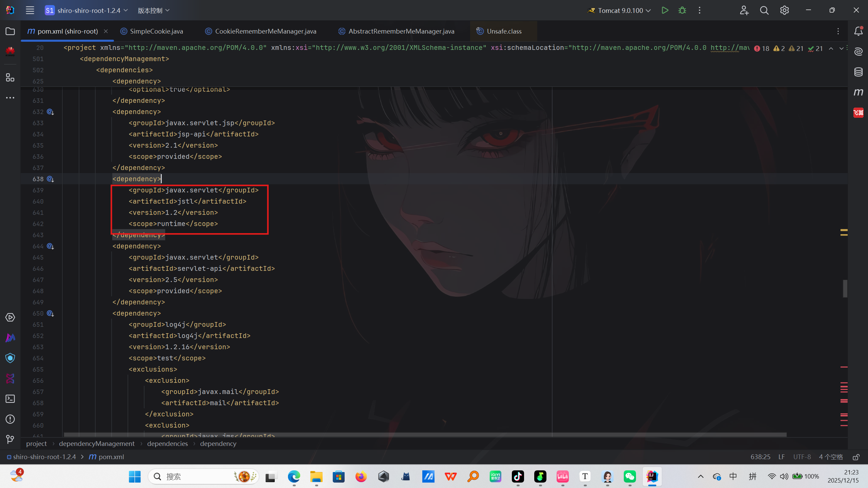Open the Maven panel on right sidebar
Image resolution: width=868 pixels, height=488 pixels.
(x=859, y=92)
